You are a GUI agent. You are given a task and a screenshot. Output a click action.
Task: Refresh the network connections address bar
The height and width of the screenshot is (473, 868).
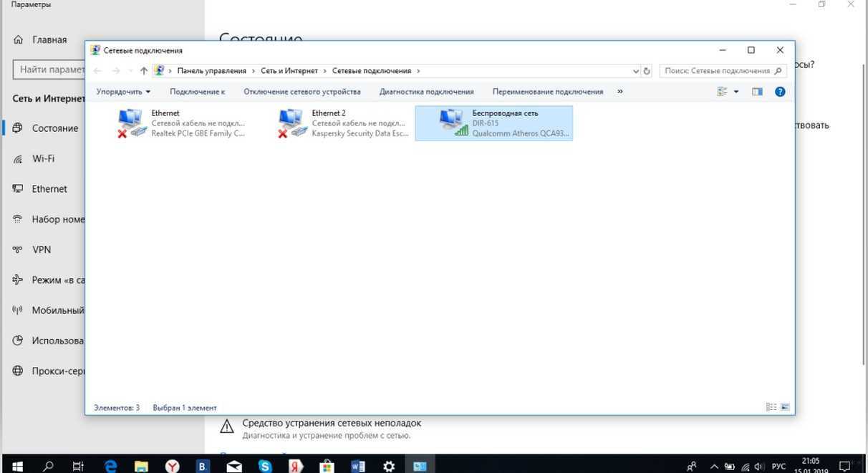(647, 71)
